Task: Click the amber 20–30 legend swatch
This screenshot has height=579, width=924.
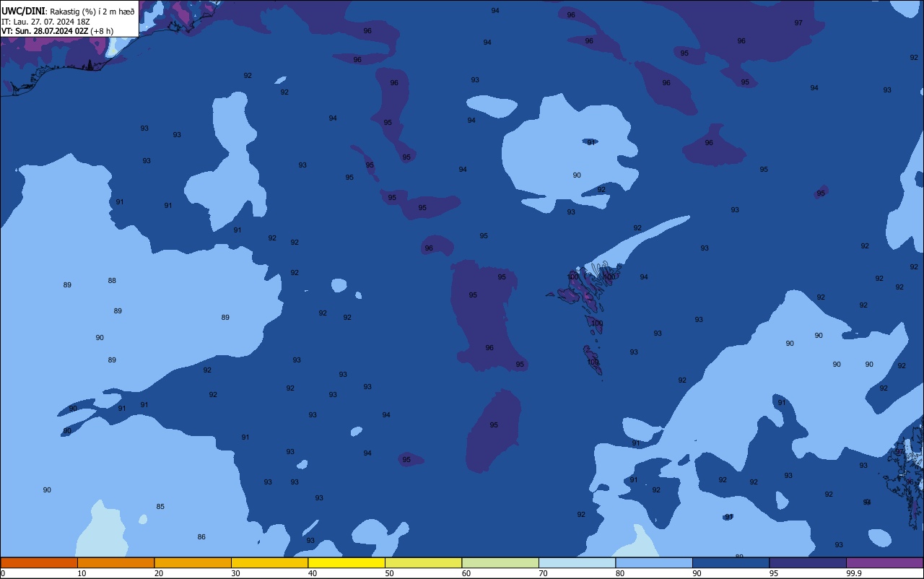Action: [x=193, y=562]
